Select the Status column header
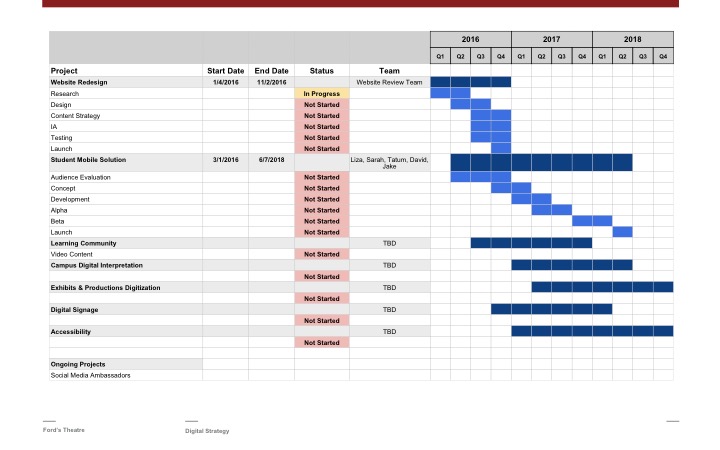The image size is (720, 450). (x=321, y=71)
